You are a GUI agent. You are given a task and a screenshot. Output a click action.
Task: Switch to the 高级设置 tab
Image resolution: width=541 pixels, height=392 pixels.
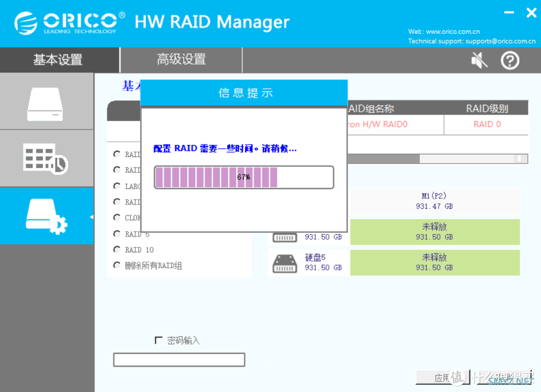tap(181, 59)
